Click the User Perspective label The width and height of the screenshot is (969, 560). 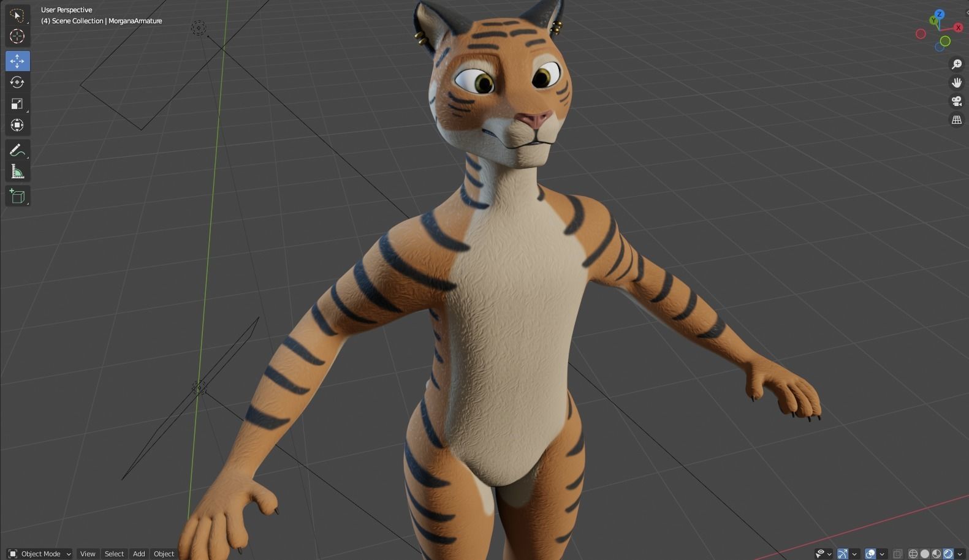[x=66, y=10]
